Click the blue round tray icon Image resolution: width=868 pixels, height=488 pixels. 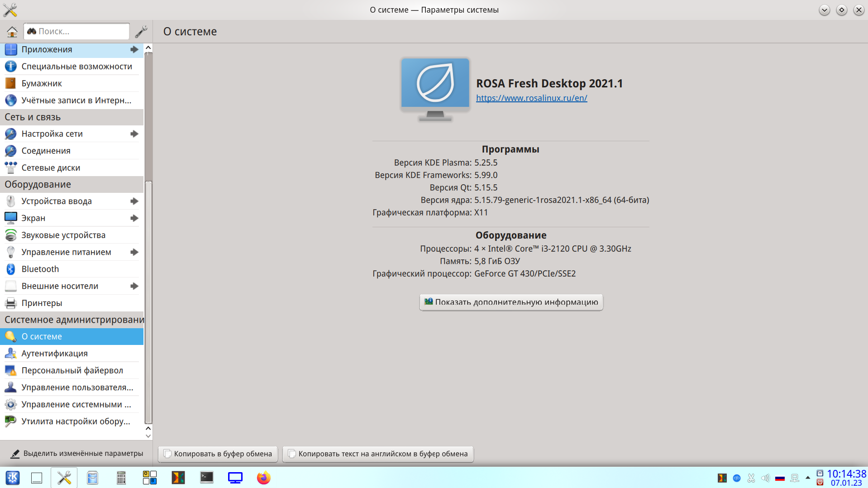tap(737, 478)
